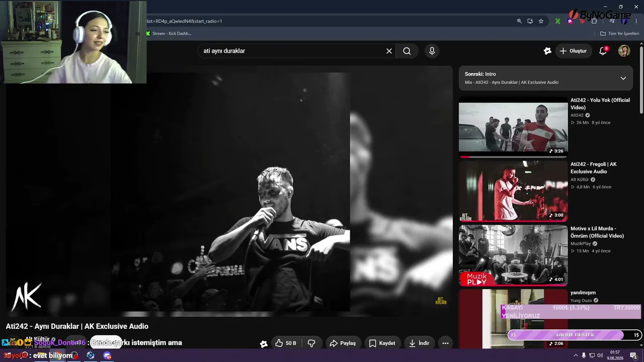Open the Windows notification center icon

pos(633,355)
